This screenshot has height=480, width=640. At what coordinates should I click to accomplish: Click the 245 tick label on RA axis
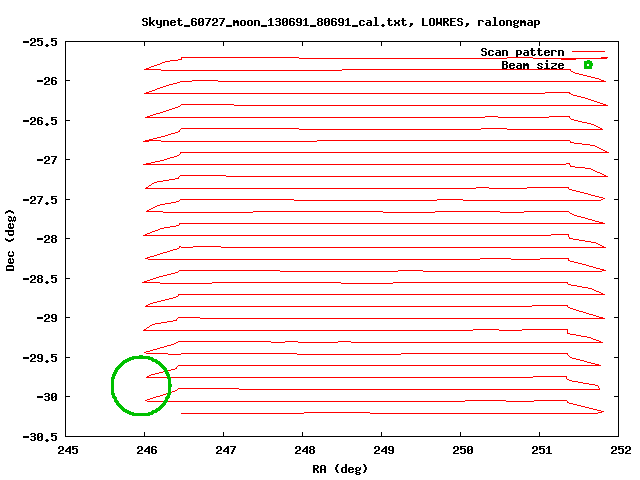click(67, 450)
